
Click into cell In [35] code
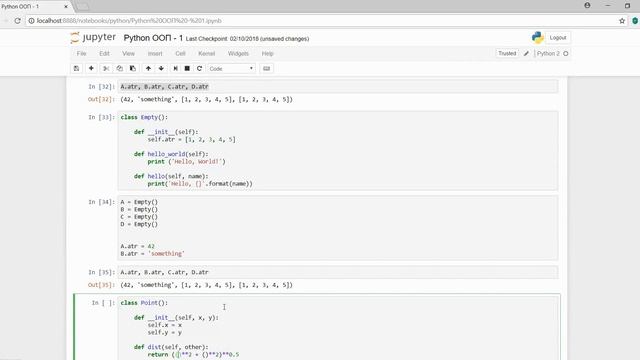338,272
